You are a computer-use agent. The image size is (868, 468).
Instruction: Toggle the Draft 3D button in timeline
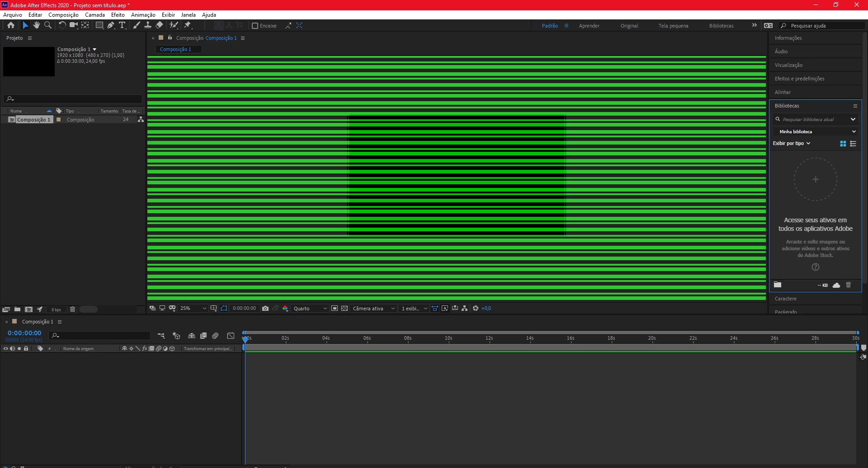tap(177, 336)
